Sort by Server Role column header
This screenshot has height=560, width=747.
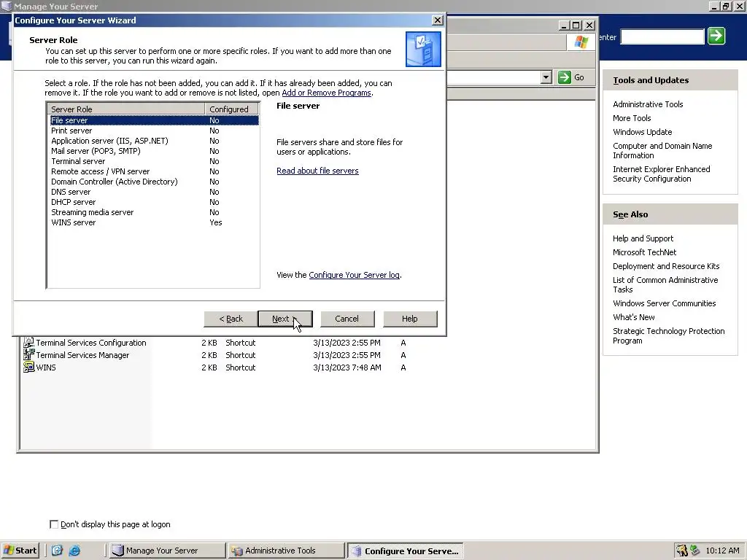point(126,109)
